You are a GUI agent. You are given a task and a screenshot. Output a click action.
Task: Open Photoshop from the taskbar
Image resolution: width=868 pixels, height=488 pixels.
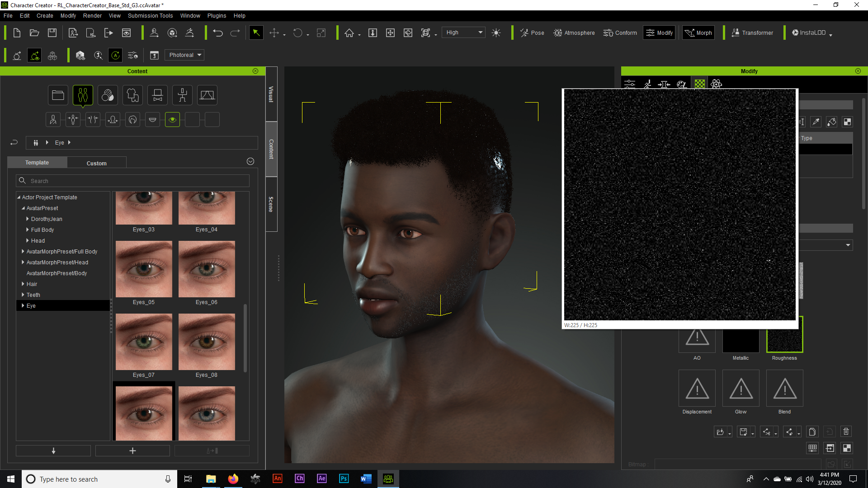344,479
